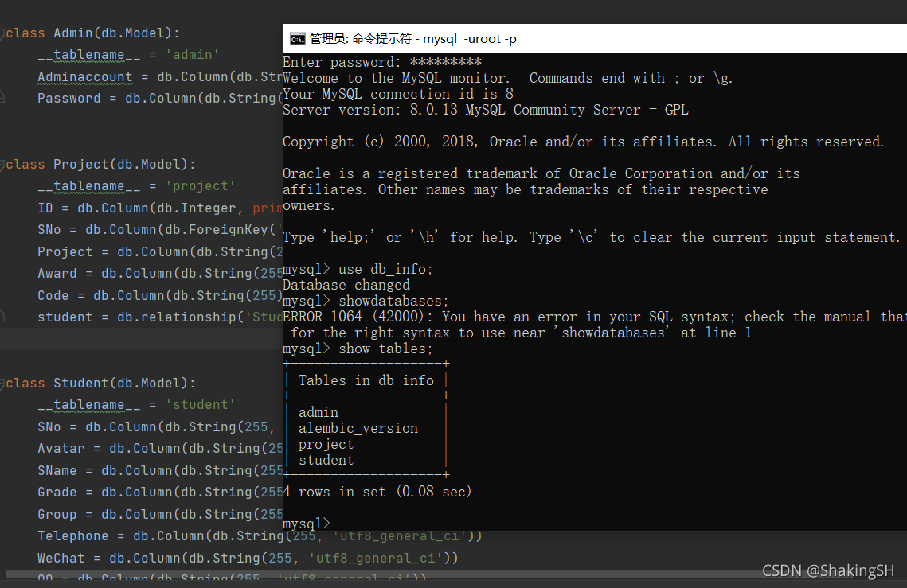
Task: Click the 'ID = db.Column(db.Integer' code line
Action: point(159,208)
